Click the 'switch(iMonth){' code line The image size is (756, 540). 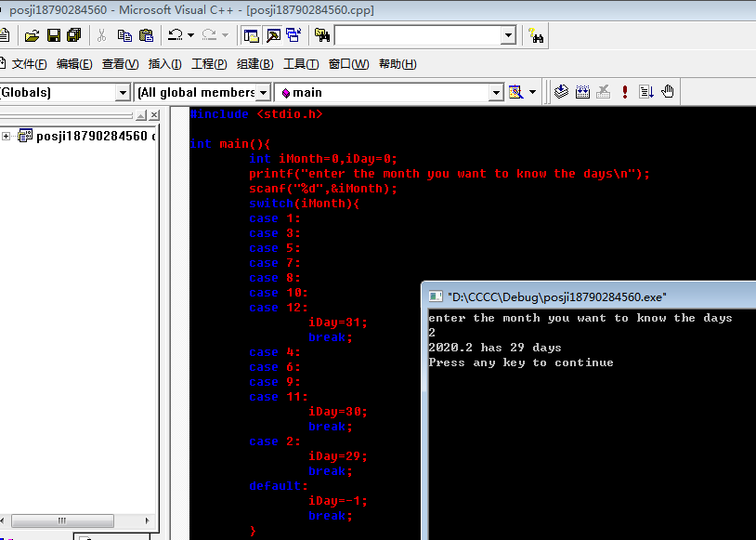(x=305, y=204)
